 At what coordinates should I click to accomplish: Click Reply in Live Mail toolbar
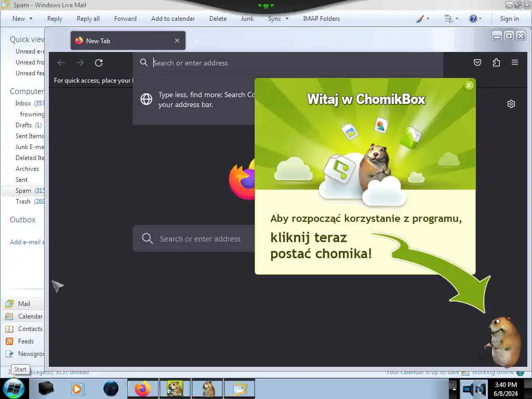point(55,19)
